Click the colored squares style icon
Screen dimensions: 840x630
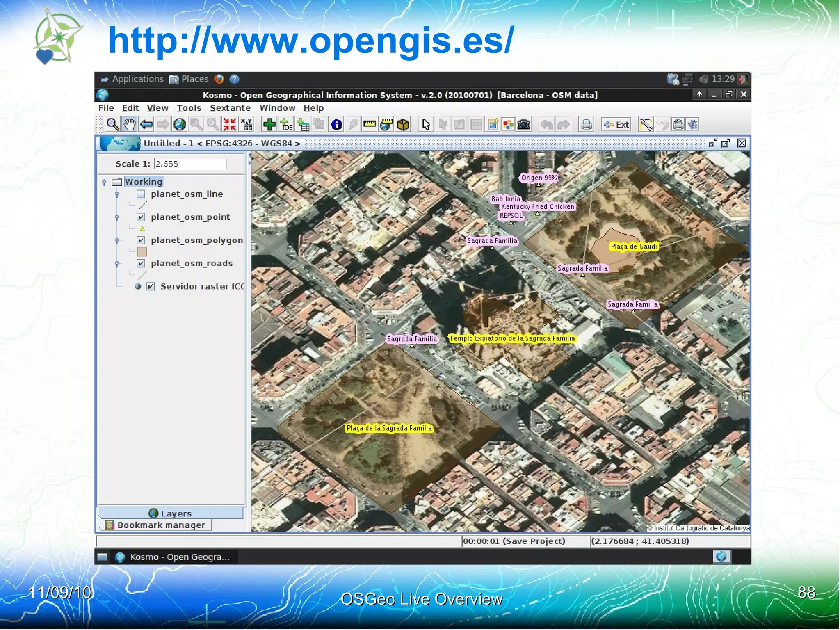508,124
